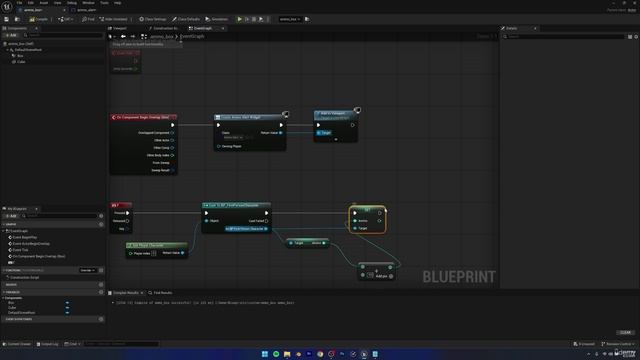The width and height of the screenshot is (640, 360).
Task: Click the My Blueprint Add button
Action: (11, 216)
